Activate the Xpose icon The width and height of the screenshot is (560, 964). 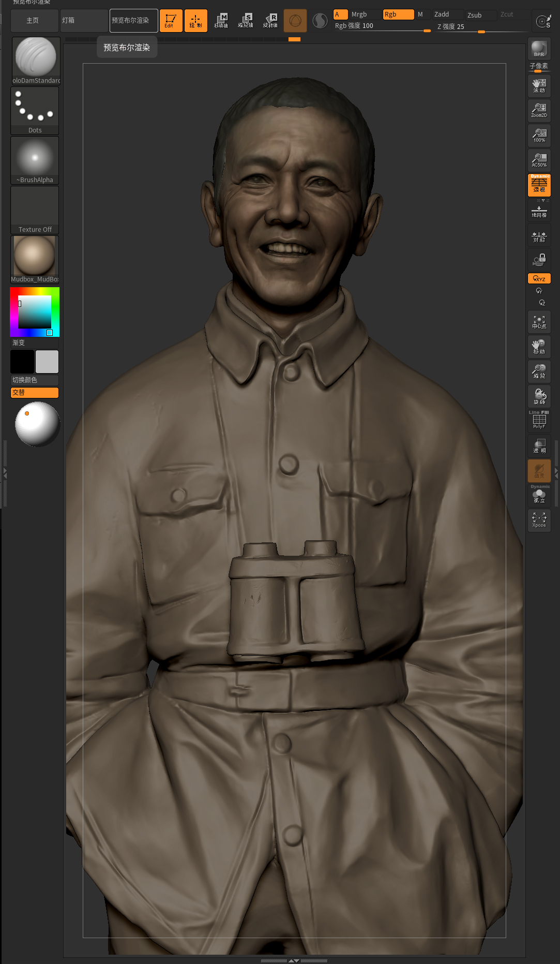point(539,520)
